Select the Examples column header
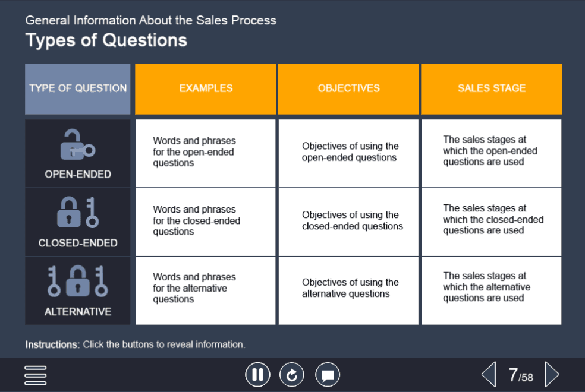The image size is (585, 392). [206, 88]
